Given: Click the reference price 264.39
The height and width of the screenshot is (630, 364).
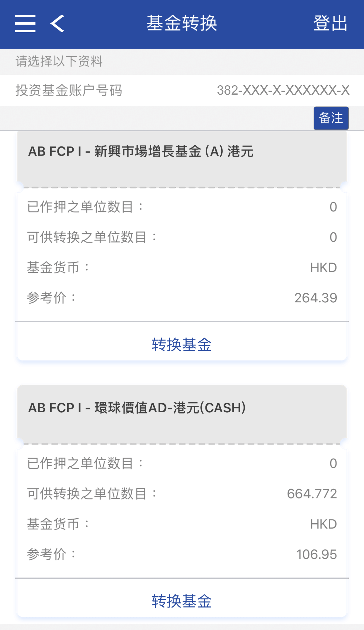Looking at the screenshot, I should pyautogui.click(x=316, y=298).
